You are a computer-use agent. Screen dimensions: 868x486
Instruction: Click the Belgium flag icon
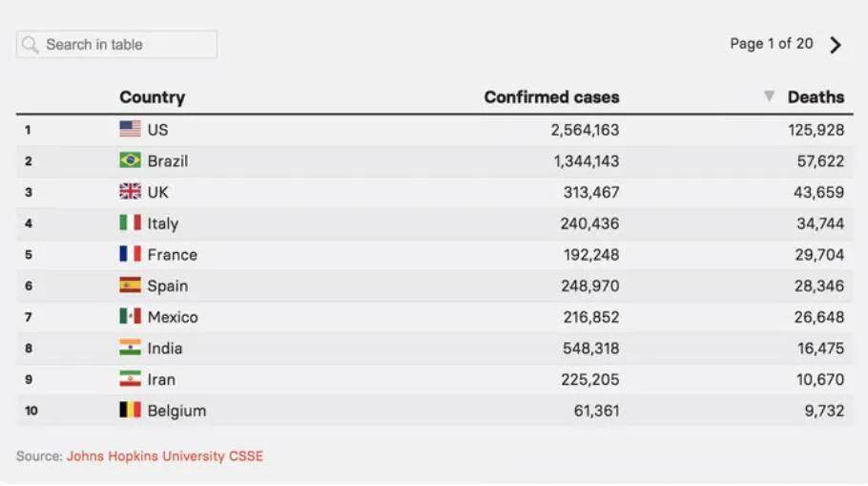pyautogui.click(x=130, y=411)
